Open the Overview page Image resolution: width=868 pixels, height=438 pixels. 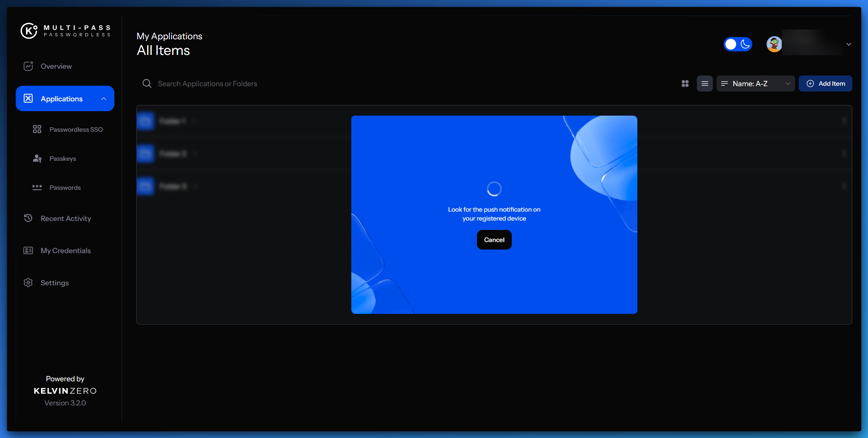pos(56,66)
